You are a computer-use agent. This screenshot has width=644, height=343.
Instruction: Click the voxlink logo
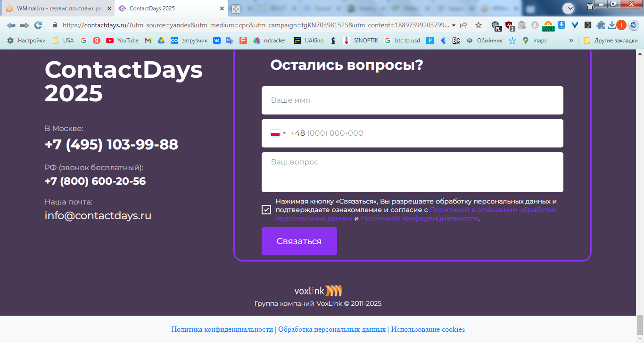click(x=318, y=290)
